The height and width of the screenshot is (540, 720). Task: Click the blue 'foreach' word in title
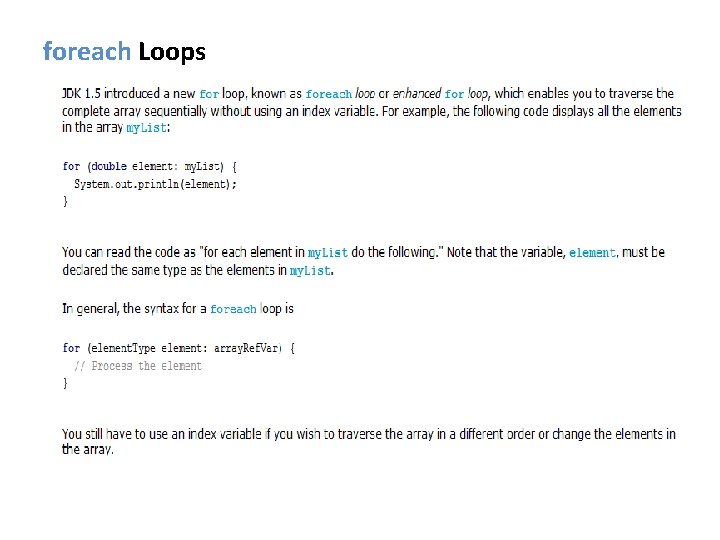[x=87, y=51]
